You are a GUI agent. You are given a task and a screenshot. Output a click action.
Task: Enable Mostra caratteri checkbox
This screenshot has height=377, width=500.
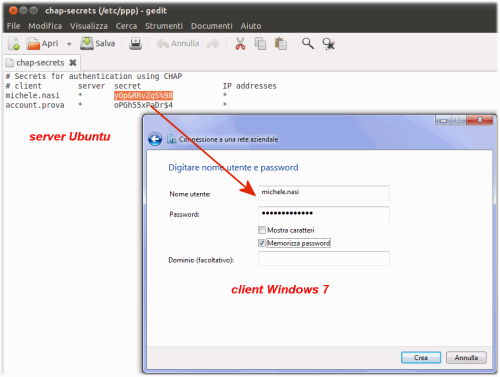click(x=262, y=230)
